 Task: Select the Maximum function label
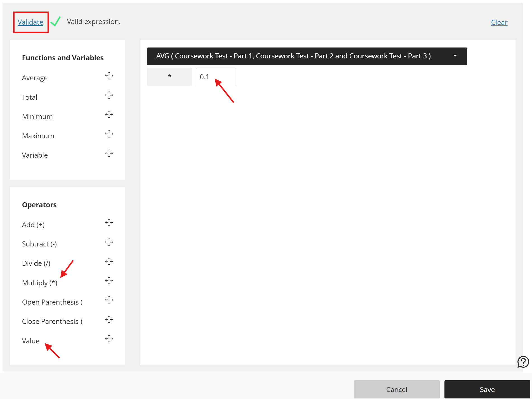pyautogui.click(x=38, y=136)
